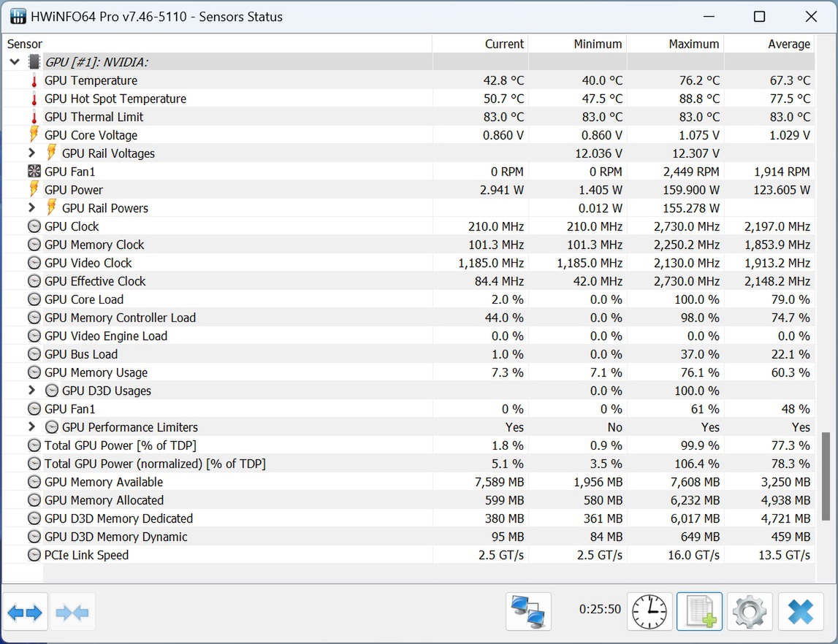Image resolution: width=838 pixels, height=644 pixels.
Task: Click the 1.029 V average voltage value
Action: tap(789, 136)
